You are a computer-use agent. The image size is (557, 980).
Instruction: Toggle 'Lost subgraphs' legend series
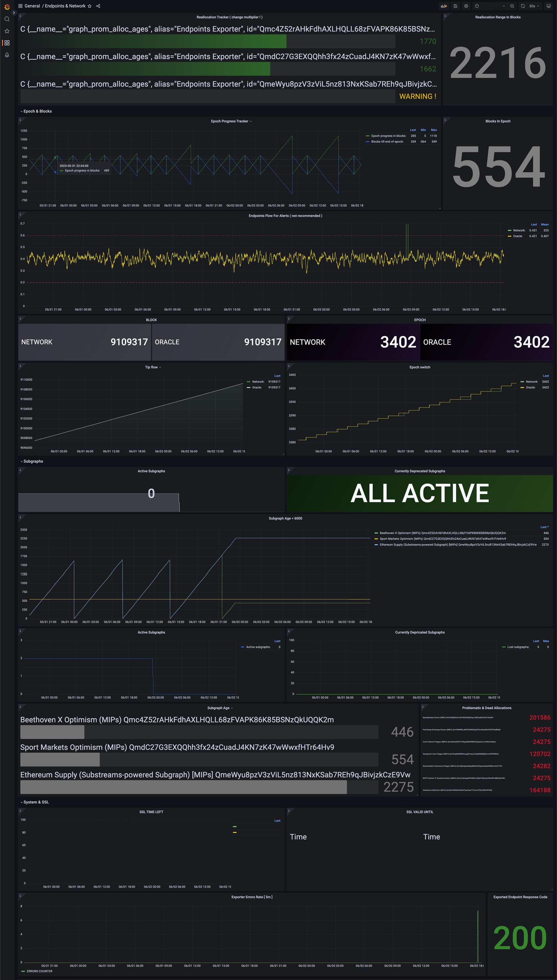click(x=518, y=647)
